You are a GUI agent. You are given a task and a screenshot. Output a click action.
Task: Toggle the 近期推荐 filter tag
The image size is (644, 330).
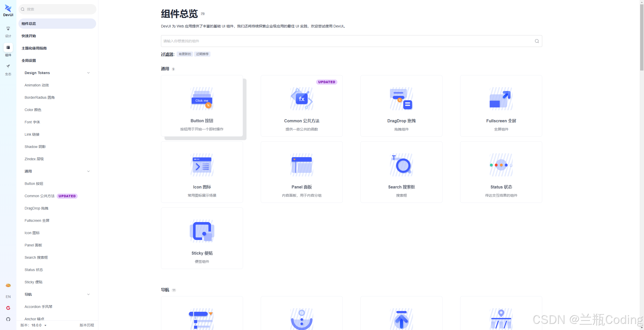202,54
